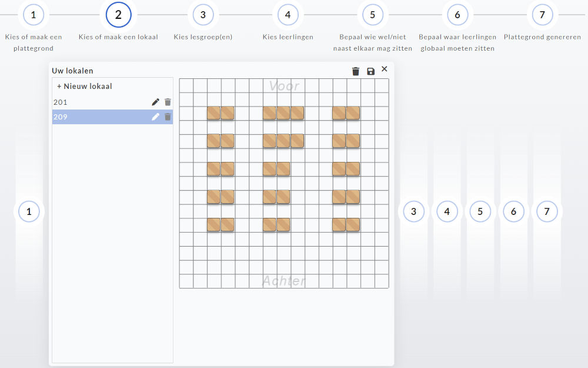Go to step 1 Kies of maak een plattegrond

point(34,15)
